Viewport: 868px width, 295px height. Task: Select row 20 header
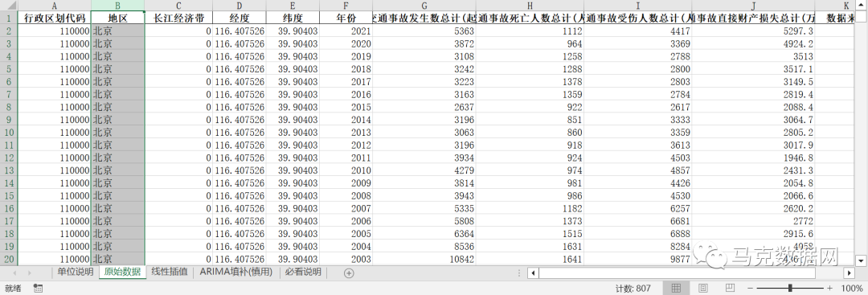[x=9, y=259]
